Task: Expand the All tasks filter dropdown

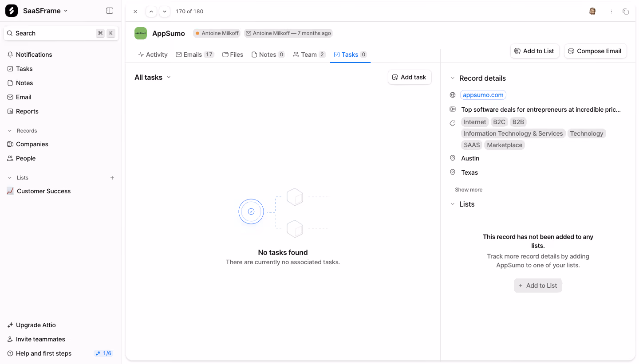Action: tap(153, 77)
